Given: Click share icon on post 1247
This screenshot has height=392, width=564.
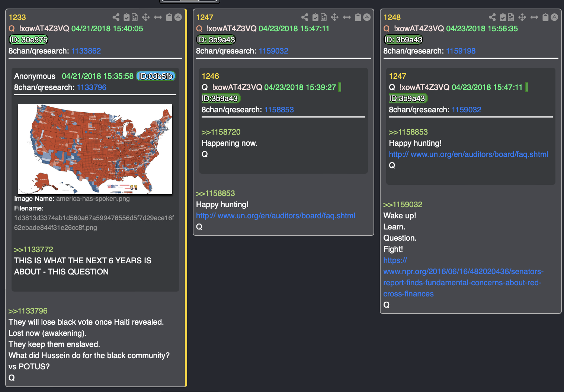Looking at the screenshot, I should [305, 17].
